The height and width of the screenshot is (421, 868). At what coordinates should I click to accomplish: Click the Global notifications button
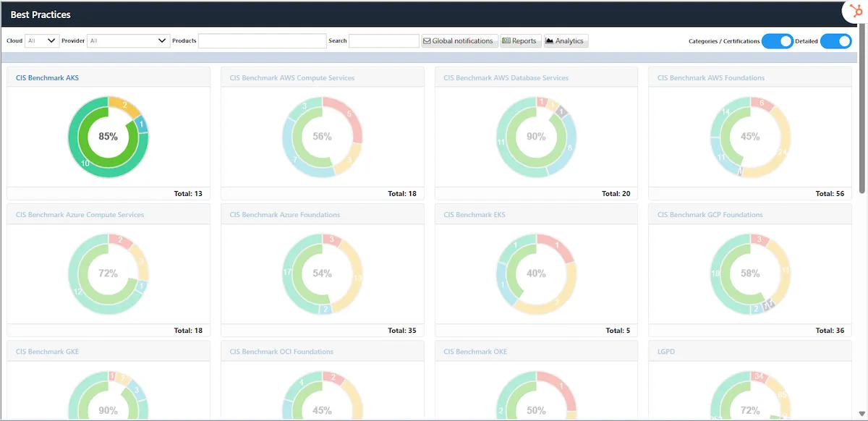pos(459,41)
